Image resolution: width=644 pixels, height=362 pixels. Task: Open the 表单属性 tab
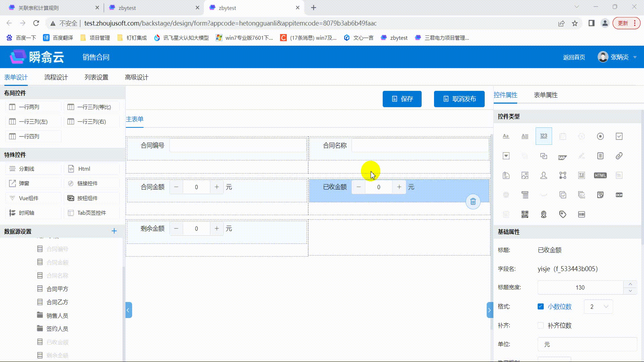pyautogui.click(x=545, y=95)
